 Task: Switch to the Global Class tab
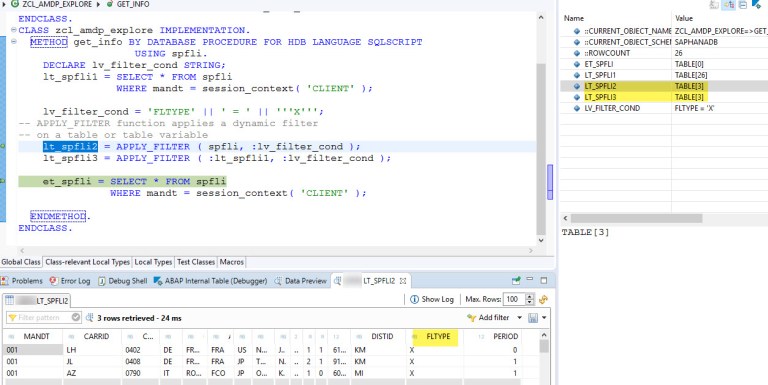pos(21,262)
